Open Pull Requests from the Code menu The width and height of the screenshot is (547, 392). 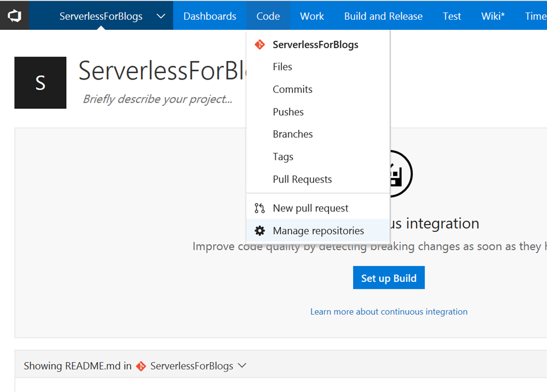[302, 179]
